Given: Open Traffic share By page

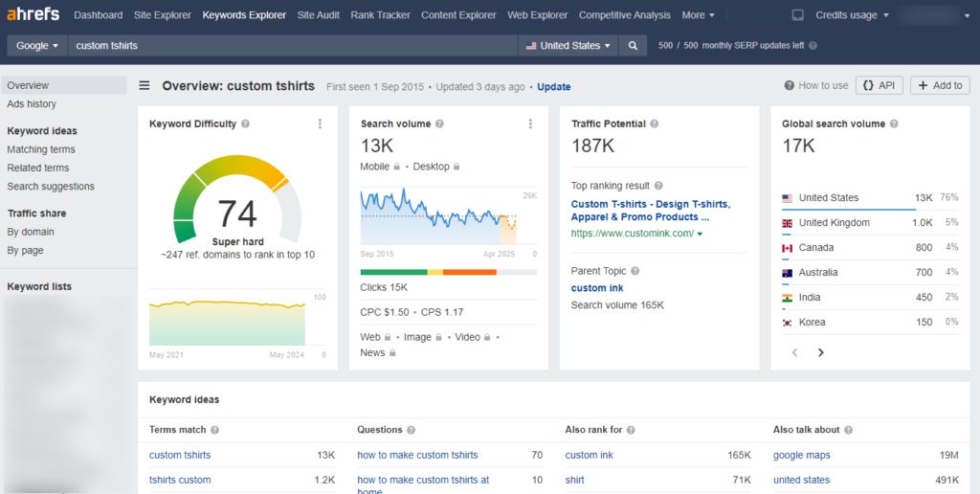Looking at the screenshot, I should 25,250.
